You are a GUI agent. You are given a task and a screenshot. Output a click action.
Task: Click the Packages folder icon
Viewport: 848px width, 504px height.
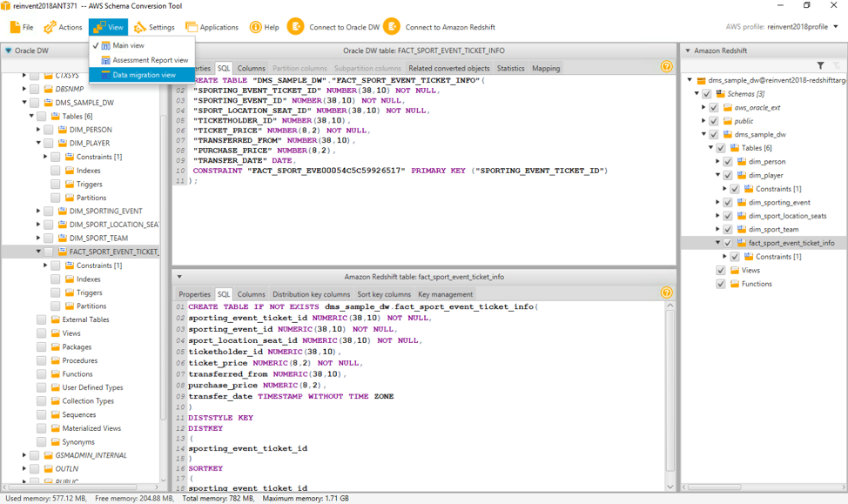coord(55,347)
